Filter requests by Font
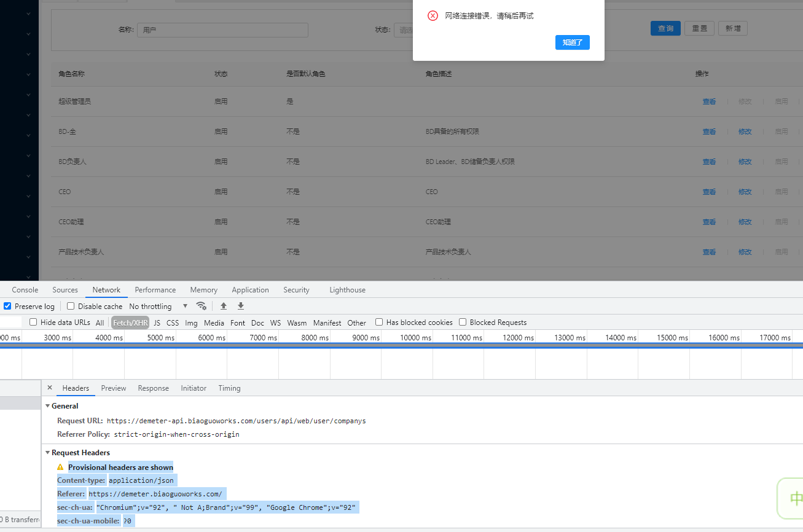 coord(237,323)
